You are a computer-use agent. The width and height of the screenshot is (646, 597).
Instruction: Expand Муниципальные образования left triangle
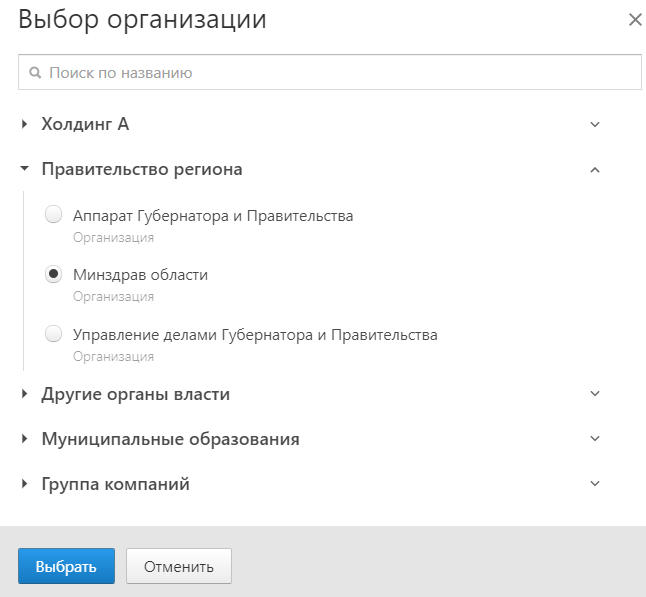[x=24, y=439]
